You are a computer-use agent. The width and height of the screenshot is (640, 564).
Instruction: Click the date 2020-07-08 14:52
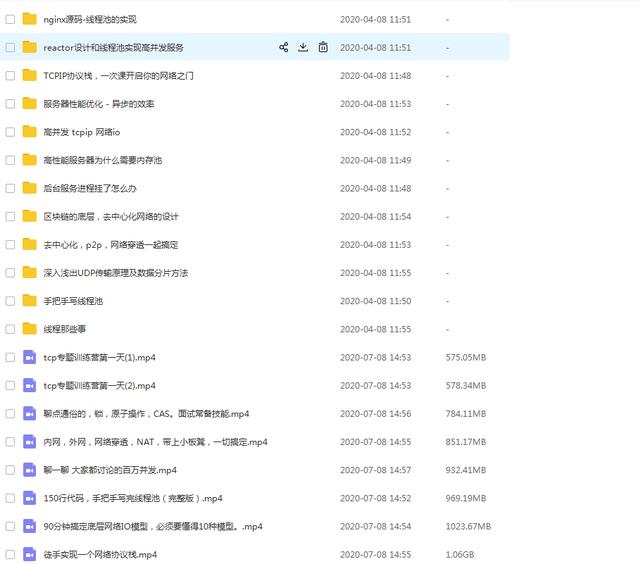pyautogui.click(x=376, y=498)
